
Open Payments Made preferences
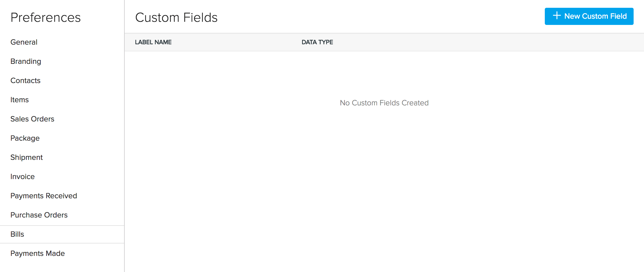(37, 253)
